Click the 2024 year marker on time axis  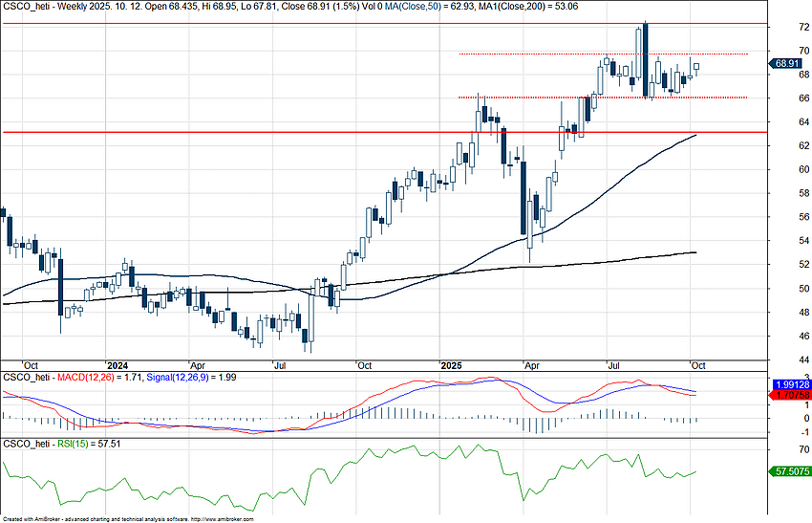click(x=118, y=365)
